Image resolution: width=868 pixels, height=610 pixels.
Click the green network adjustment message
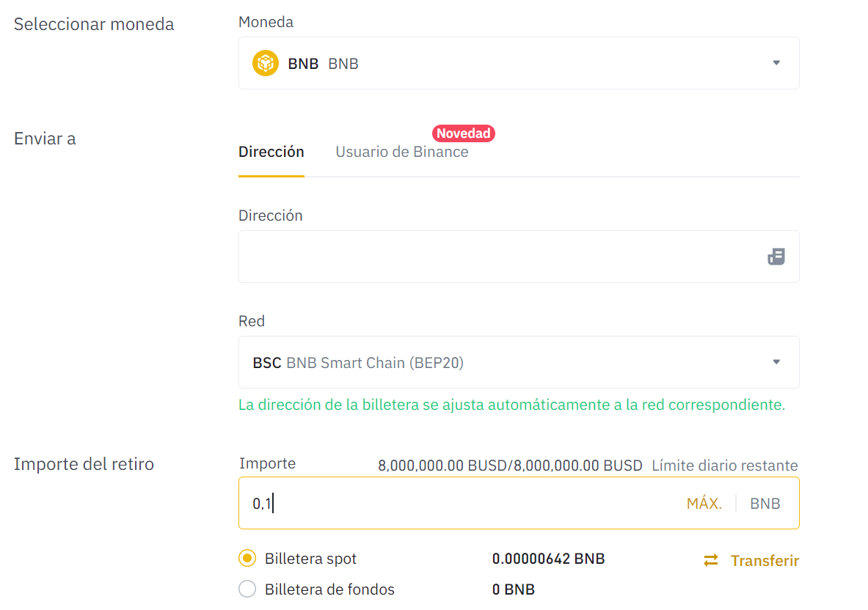pos(511,405)
